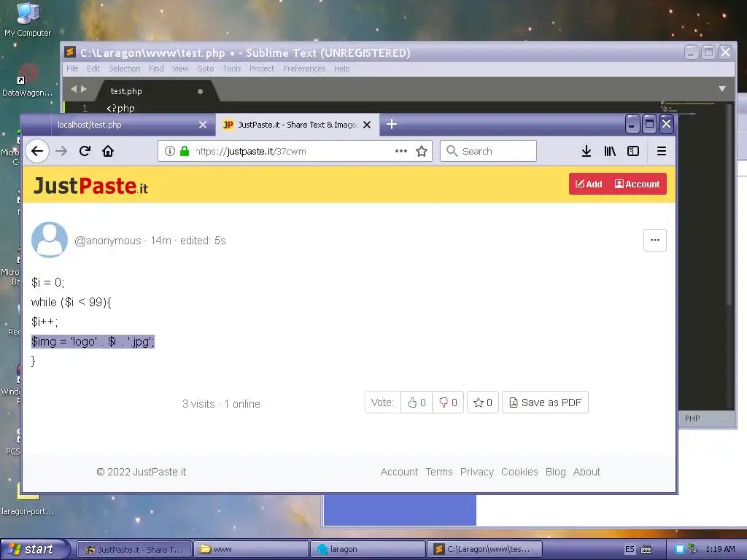Click the '@anonymous' username text
The height and width of the screenshot is (560, 747).
pos(108,241)
